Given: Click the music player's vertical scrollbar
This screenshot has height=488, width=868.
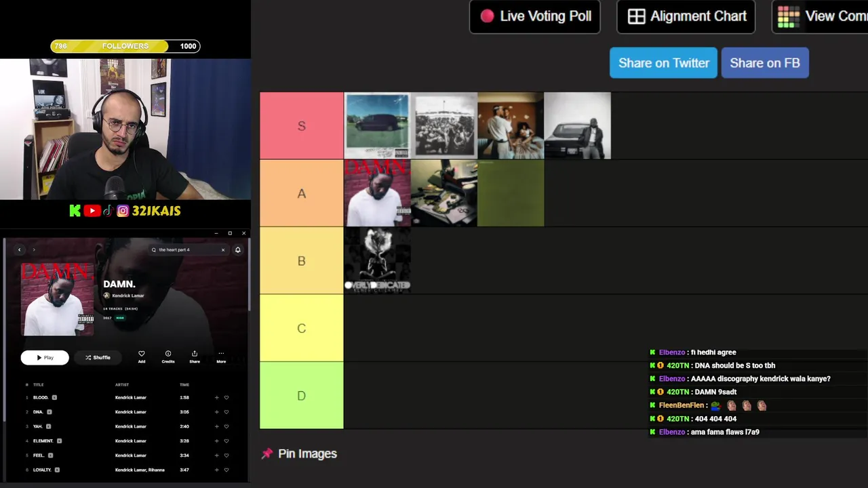Looking at the screenshot, I should pyautogui.click(x=249, y=275).
